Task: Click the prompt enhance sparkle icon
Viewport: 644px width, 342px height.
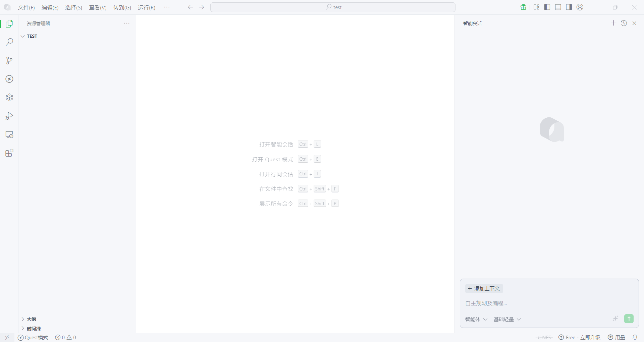Action: [x=615, y=319]
